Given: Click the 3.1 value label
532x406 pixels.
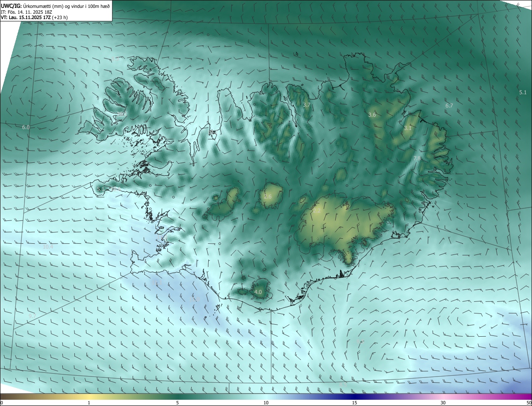Looking at the screenshot, I should (x=407, y=128).
